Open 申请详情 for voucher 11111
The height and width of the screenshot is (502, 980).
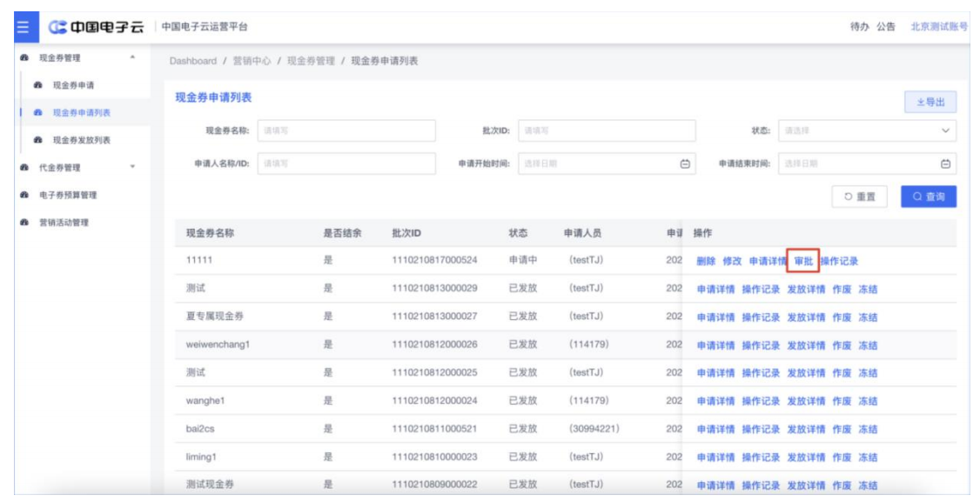769,261
